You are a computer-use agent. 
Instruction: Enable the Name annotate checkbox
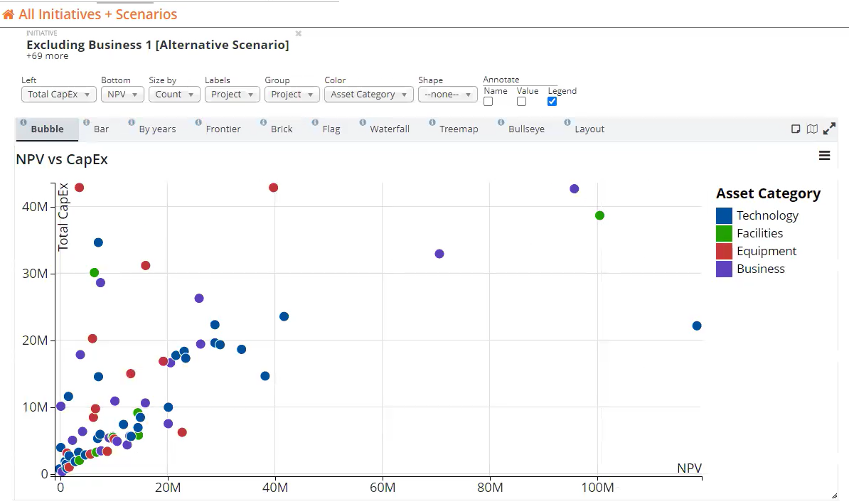pyautogui.click(x=488, y=101)
